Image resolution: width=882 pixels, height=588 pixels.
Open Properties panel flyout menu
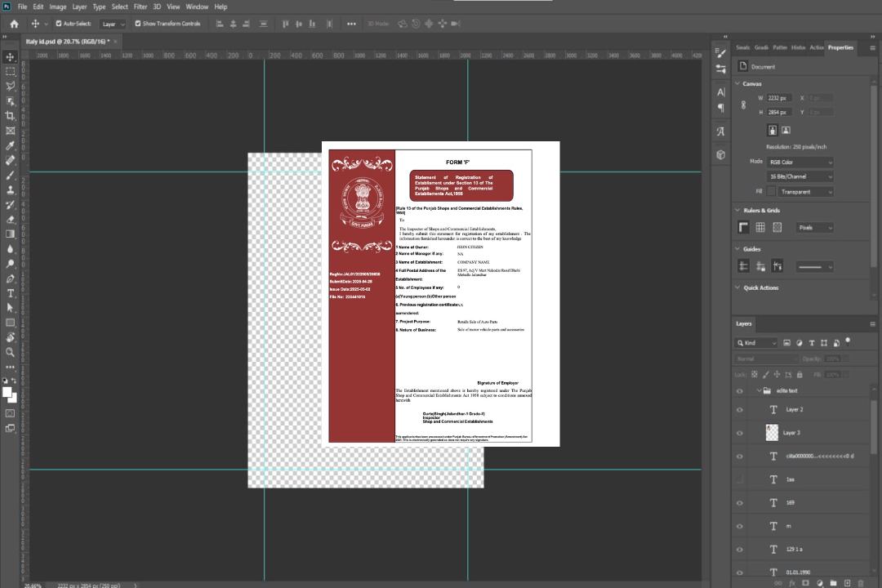(872, 48)
